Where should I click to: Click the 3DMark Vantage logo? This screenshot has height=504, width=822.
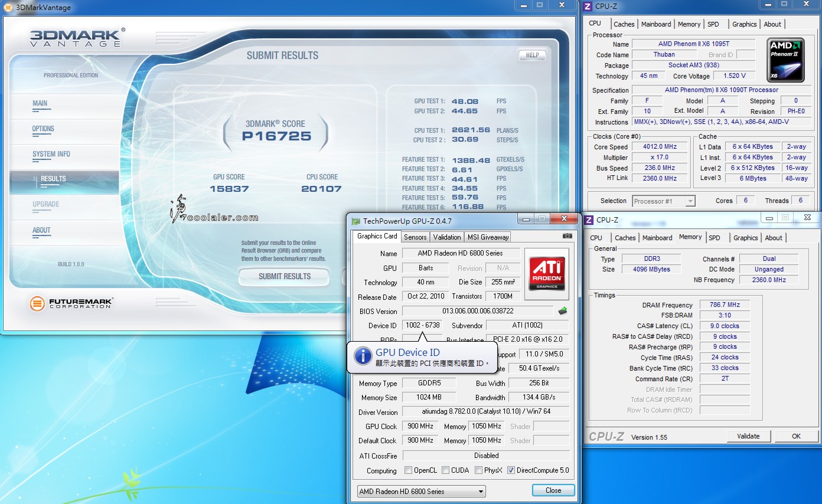pyautogui.click(x=77, y=37)
